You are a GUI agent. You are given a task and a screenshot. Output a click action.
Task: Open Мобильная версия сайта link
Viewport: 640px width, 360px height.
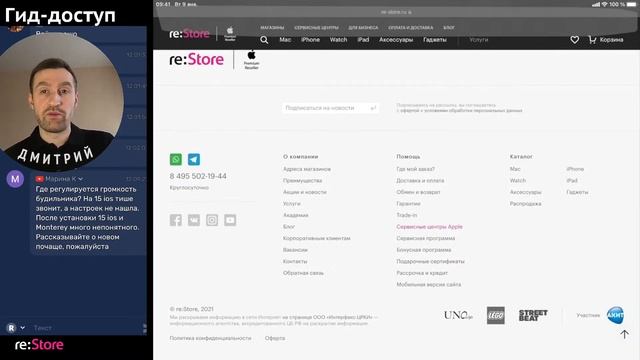click(x=429, y=284)
